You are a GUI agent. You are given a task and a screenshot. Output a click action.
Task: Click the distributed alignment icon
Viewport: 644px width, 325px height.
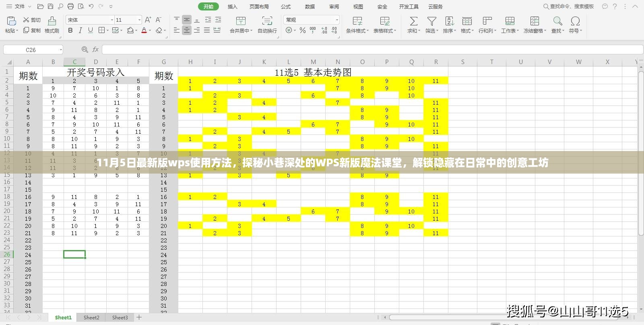click(217, 30)
